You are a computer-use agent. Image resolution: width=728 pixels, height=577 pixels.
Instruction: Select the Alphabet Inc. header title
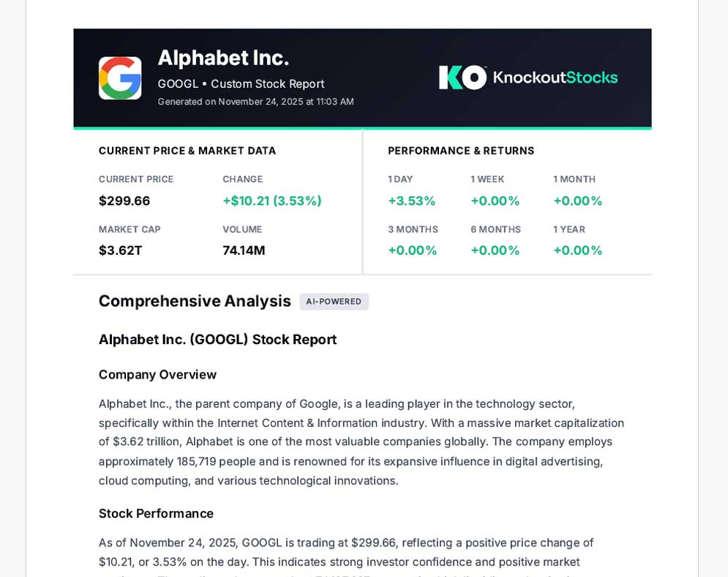click(223, 58)
